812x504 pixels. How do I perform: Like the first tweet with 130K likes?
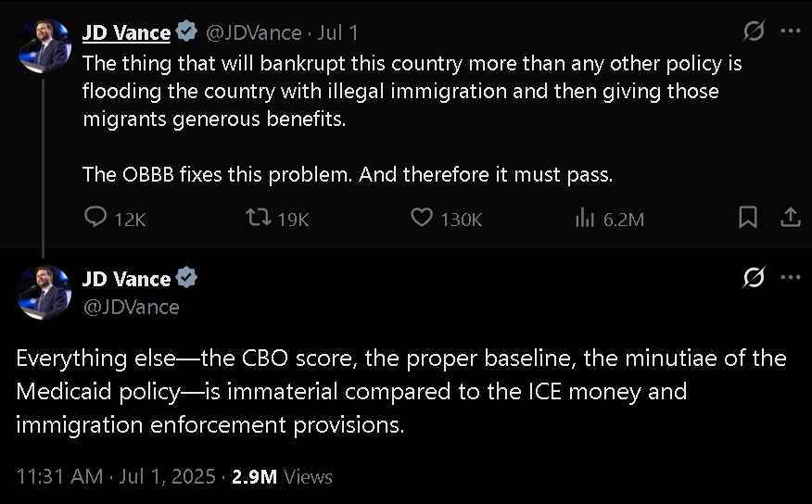coord(422,218)
